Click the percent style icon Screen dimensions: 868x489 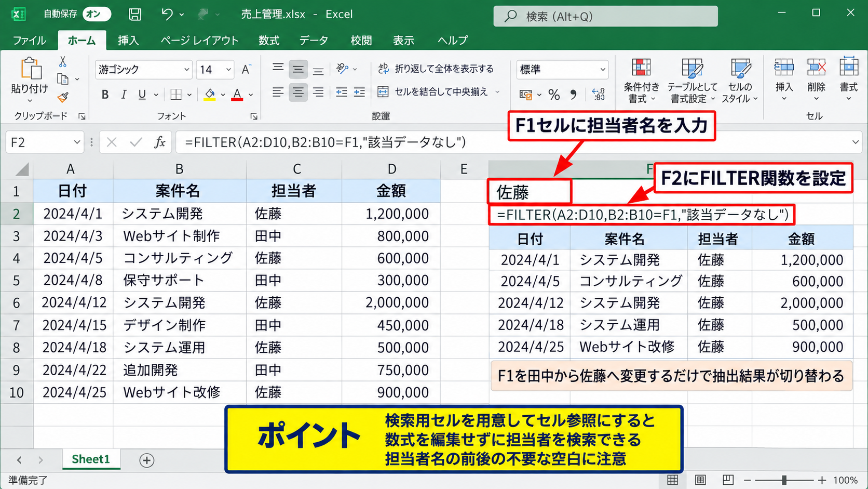(554, 95)
